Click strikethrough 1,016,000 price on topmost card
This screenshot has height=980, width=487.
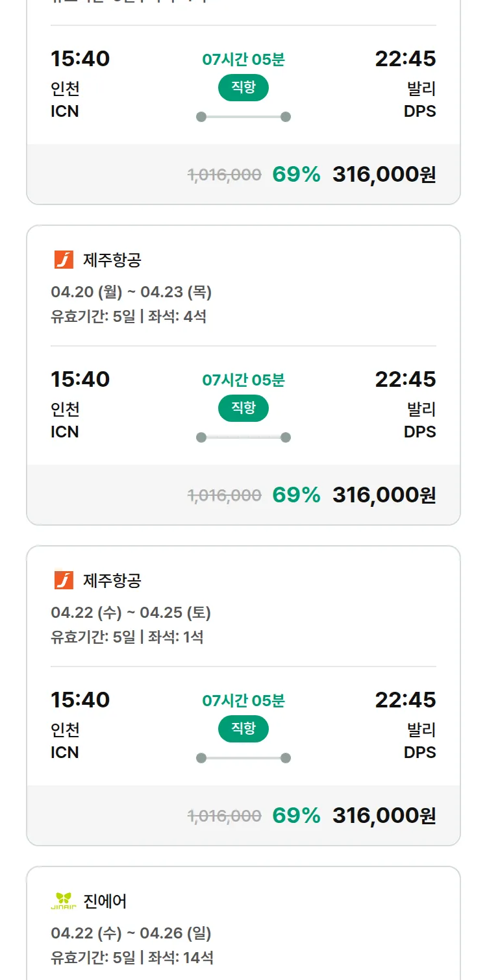(225, 175)
